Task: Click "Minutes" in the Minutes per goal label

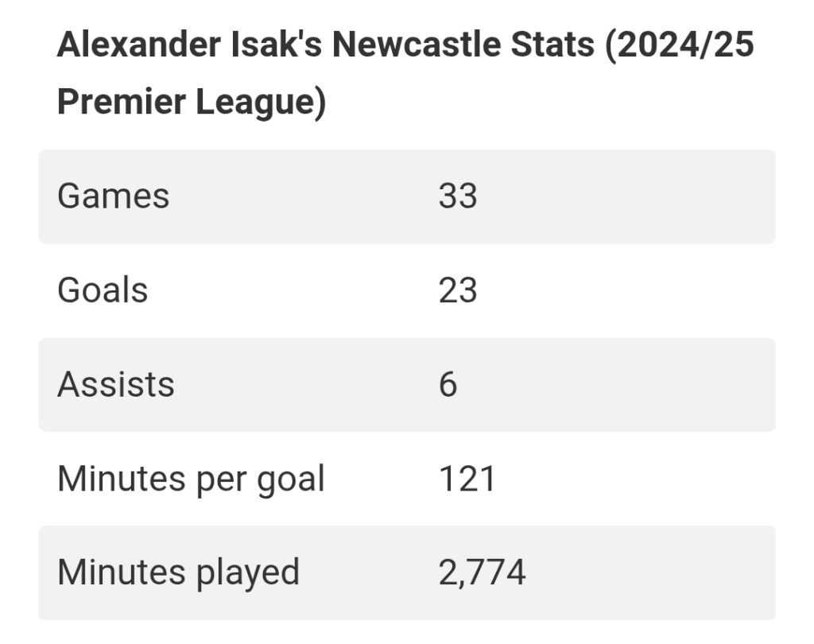Action: (110, 479)
